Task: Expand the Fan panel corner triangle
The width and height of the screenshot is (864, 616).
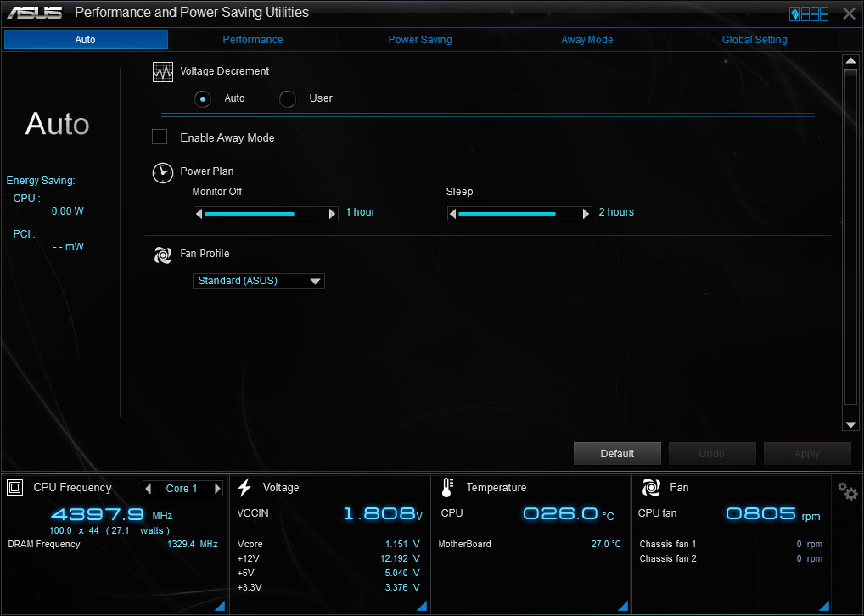Action: coord(824,606)
